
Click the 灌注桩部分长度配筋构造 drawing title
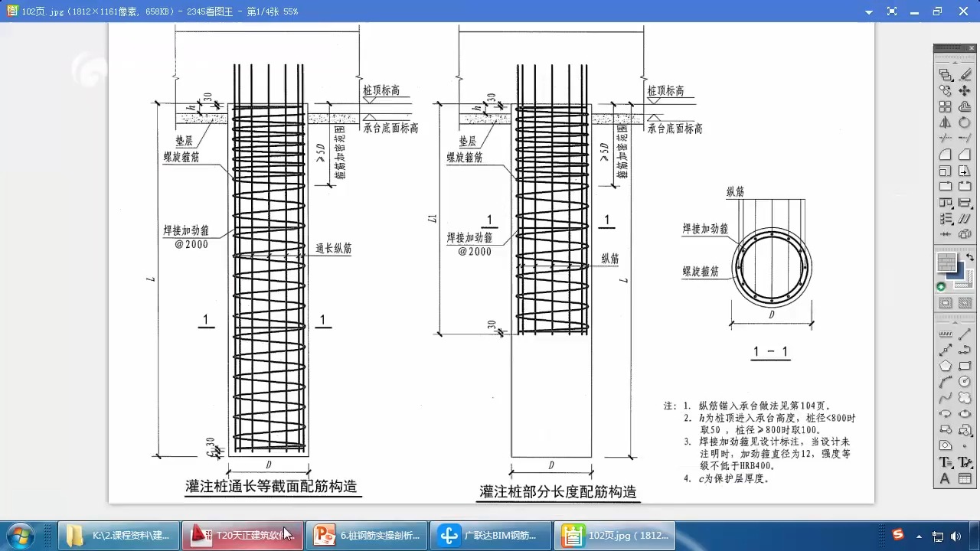tap(558, 491)
